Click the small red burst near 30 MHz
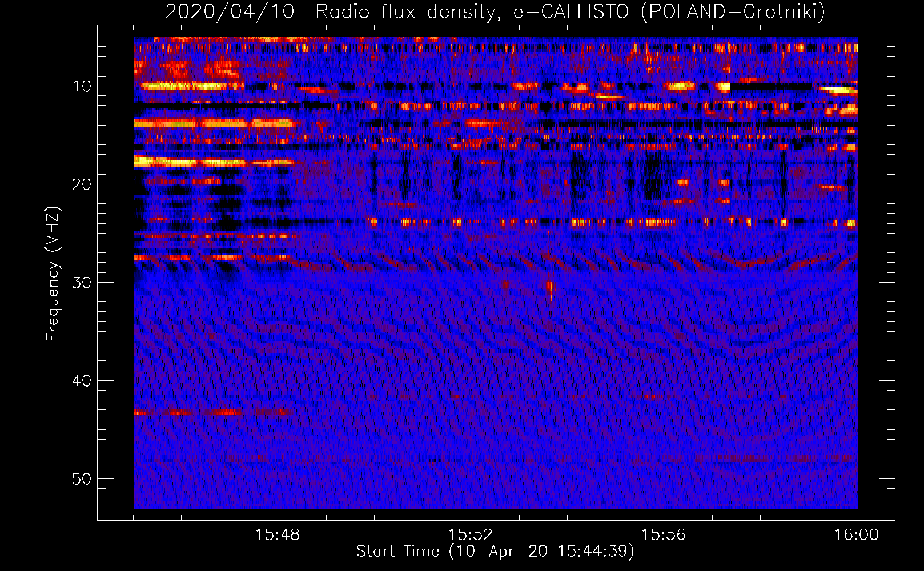Screen dimensions: 924x571 (550, 287)
